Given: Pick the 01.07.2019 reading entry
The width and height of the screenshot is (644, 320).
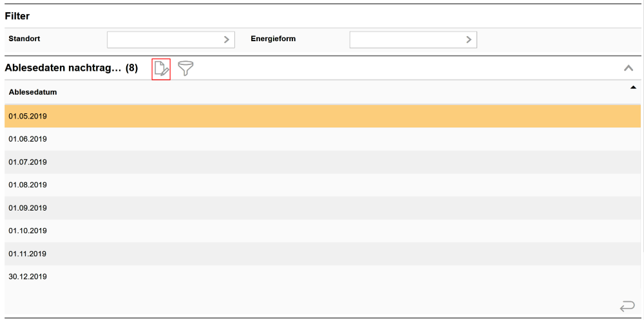Looking at the screenshot, I should point(28,162).
